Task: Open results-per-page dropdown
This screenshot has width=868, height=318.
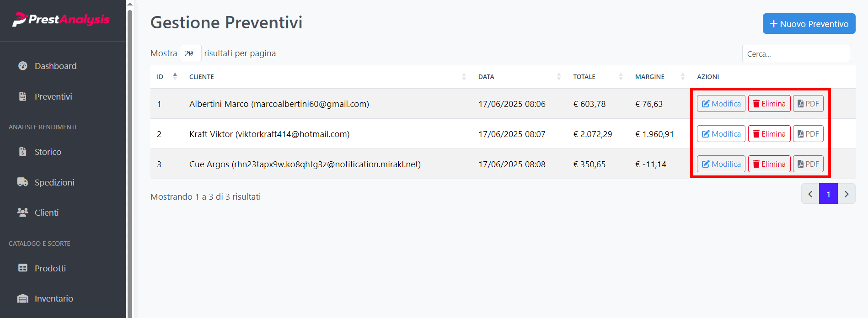Action: coord(190,53)
